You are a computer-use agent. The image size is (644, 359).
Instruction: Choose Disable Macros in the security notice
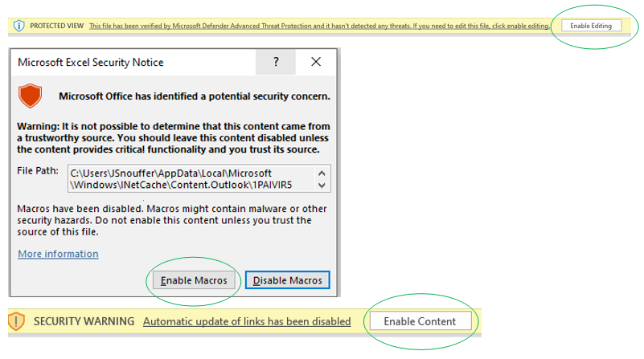tap(288, 280)
